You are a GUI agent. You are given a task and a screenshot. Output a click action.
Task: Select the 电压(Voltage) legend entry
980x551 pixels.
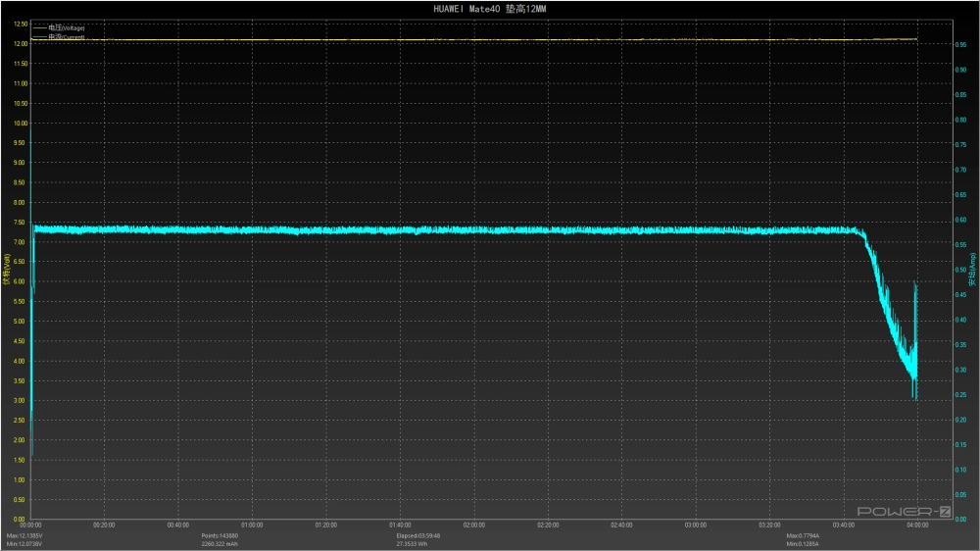(x=59, y=27)
